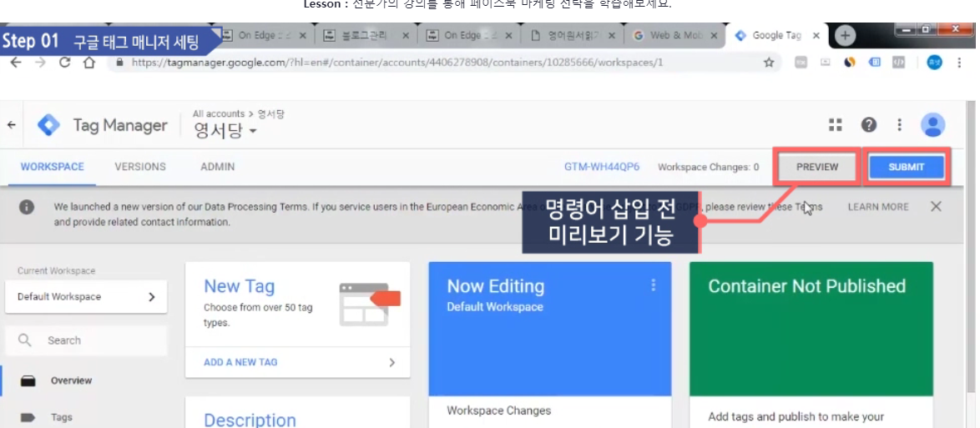The width and height of the screenshot is (980, 428).
Task: Switch to the Web & Mob browser tab
Action: tap(675, 36)
